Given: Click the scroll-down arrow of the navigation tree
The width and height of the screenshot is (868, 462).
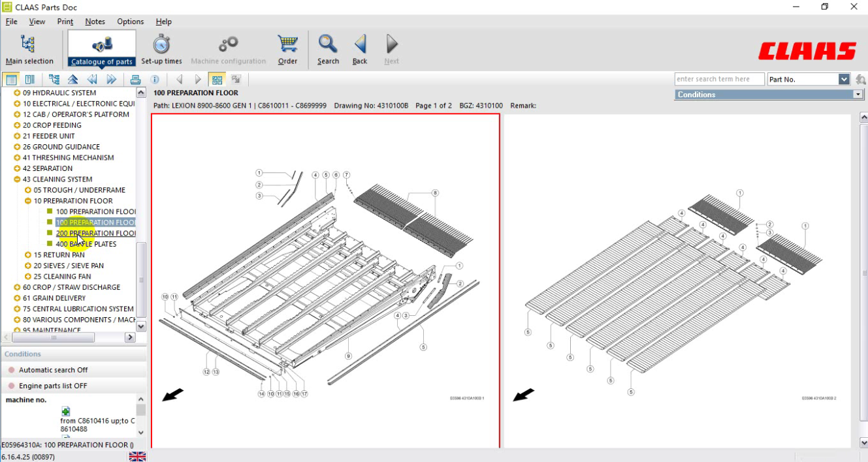Looking at the screenshot, I should pos(141,326).
